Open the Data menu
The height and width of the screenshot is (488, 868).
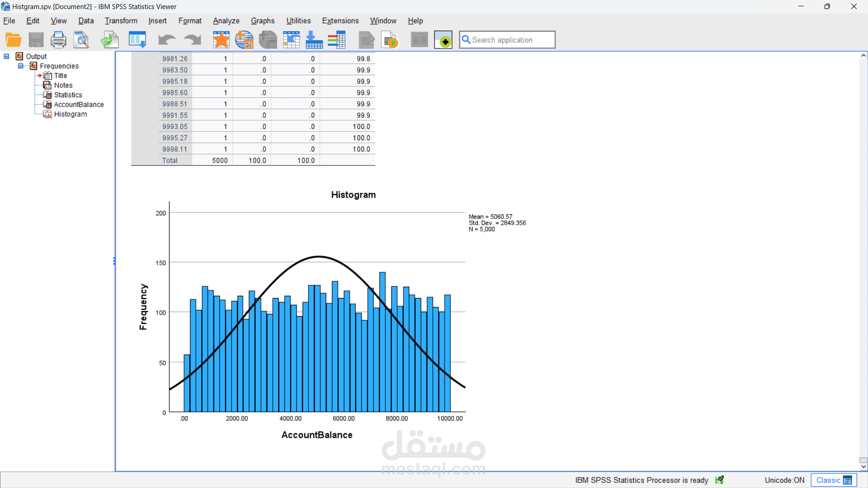pos(86,21)
